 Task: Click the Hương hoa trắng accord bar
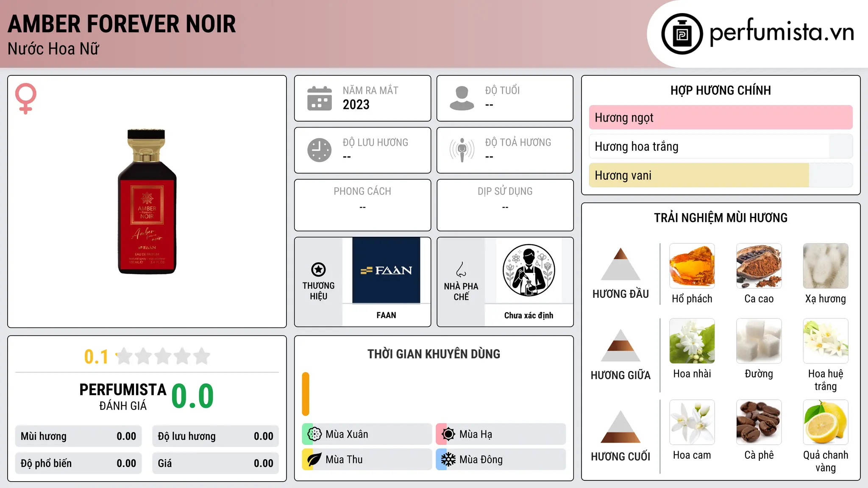tap(721, 146)
